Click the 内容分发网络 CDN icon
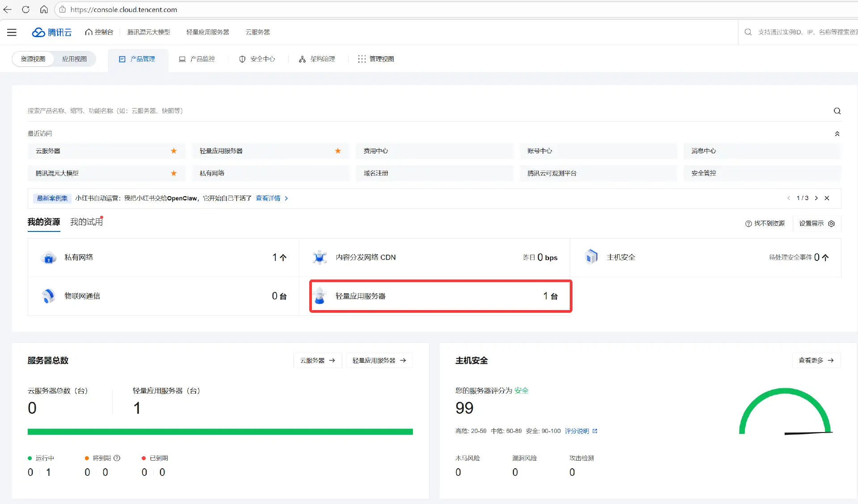This screenshot has height=504, width=858. [320, 257]
